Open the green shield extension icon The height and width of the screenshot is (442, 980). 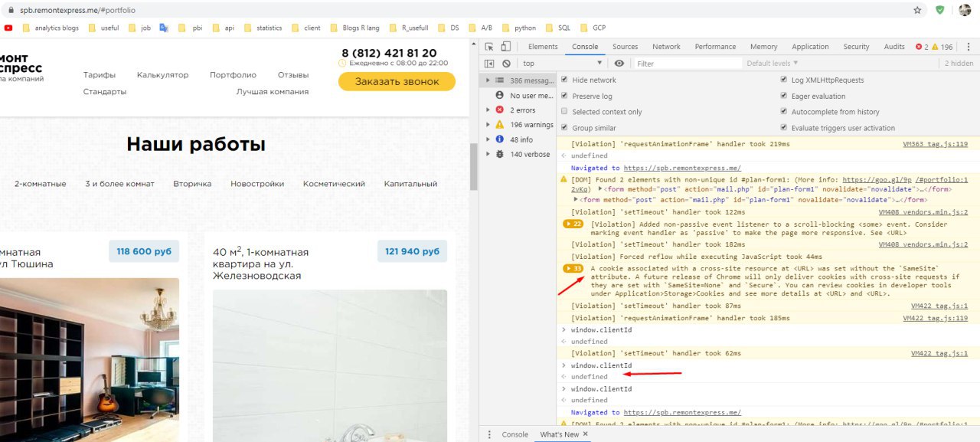[940, 10]
